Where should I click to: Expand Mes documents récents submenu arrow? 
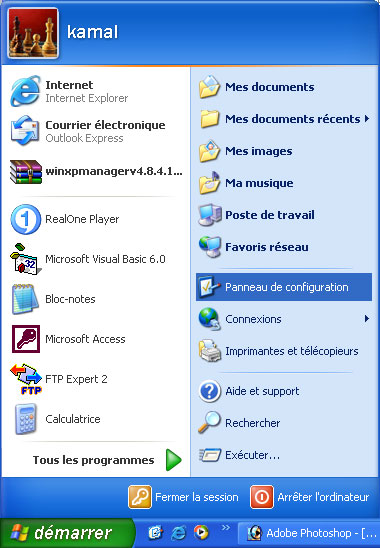tap(367, 119)
